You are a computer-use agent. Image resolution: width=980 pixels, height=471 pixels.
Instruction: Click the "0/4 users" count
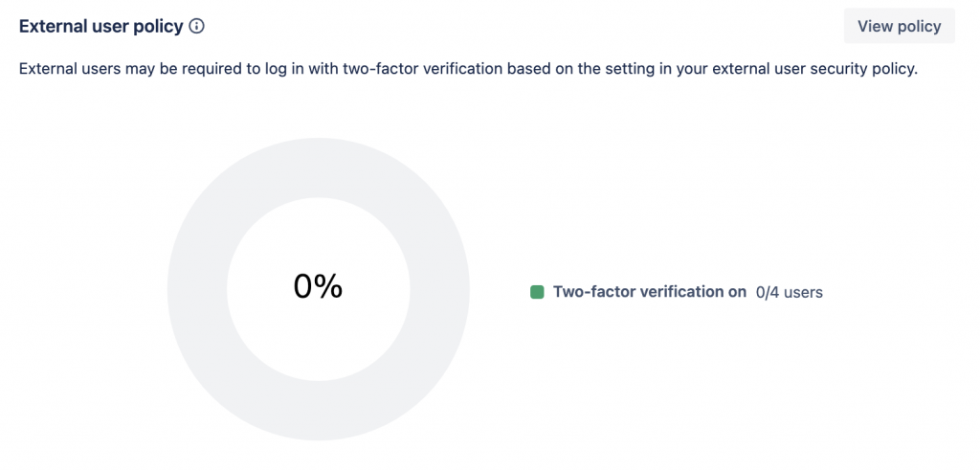(789, 292)
